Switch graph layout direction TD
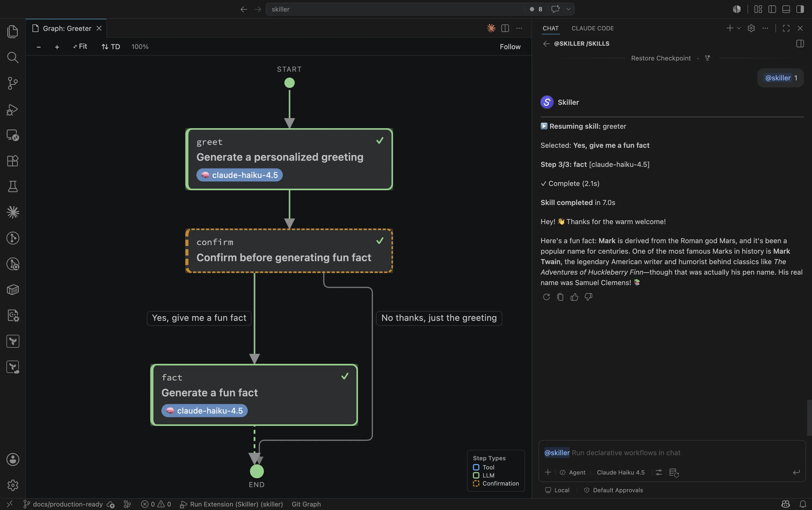Image resolution: width=812 pixels, height=510 pixels. click(111, 47)
